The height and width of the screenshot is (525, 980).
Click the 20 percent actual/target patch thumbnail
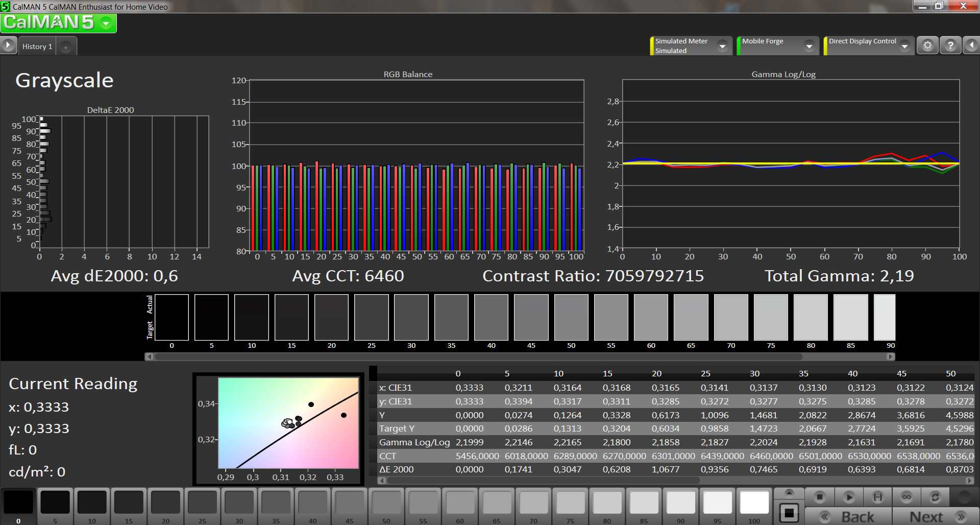(x=331, y=317)
